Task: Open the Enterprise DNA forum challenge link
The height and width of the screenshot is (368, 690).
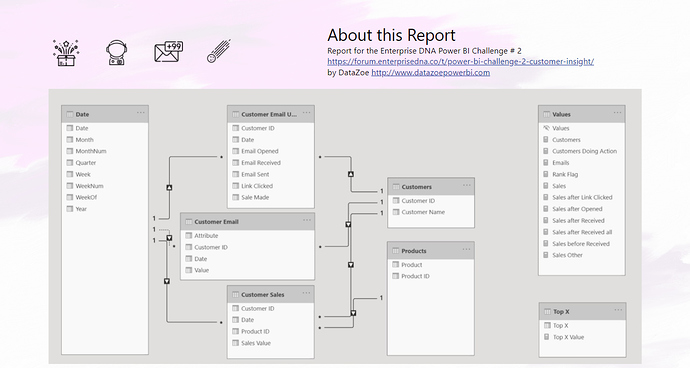Action: 460,62
